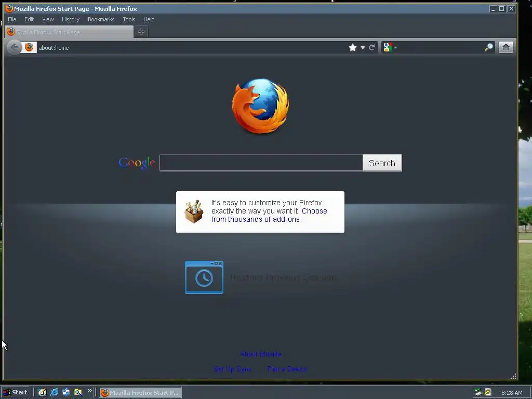Click the Restore Previous Session label

[283, 277]
